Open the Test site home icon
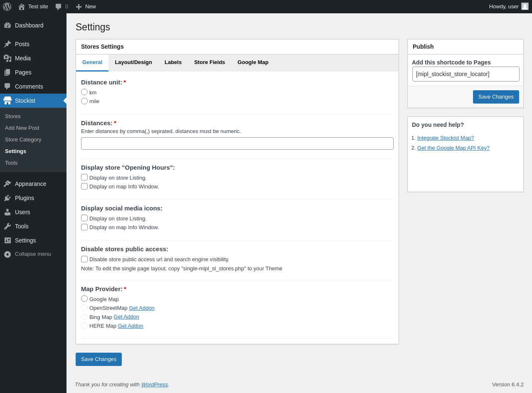This screenshot has height=393, width=532. [22, 7]
